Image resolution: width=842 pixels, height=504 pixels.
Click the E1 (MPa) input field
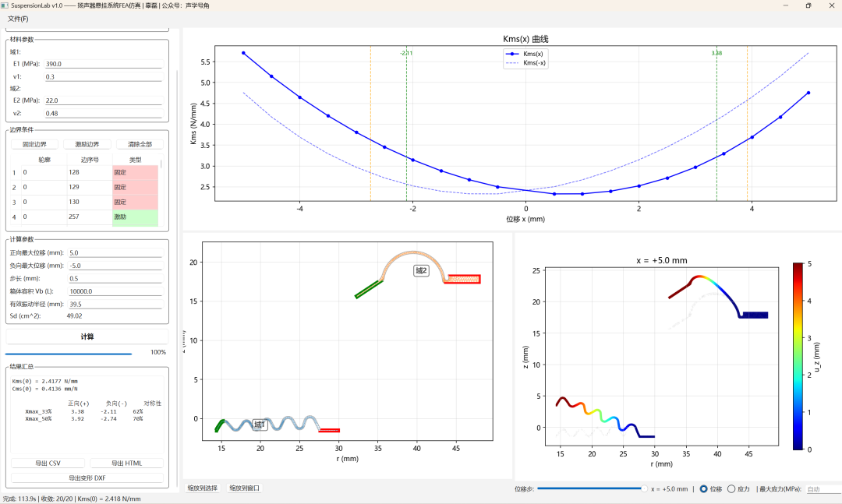tap(103, 64)
